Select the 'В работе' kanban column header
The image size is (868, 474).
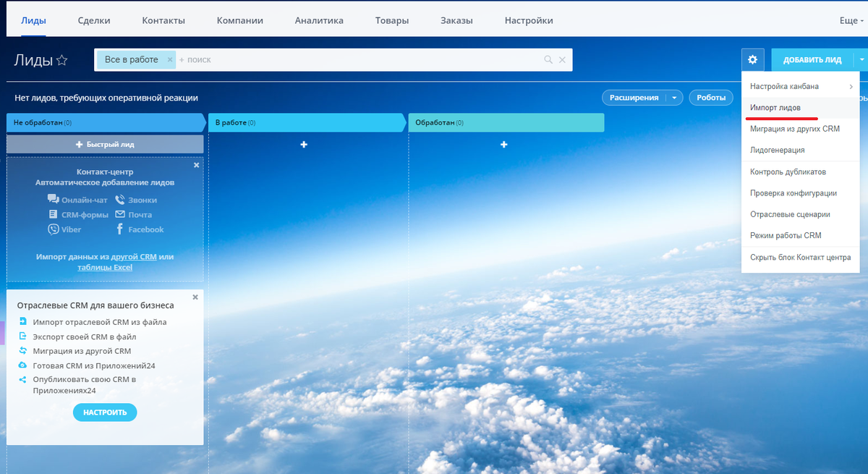coord(307,122)
